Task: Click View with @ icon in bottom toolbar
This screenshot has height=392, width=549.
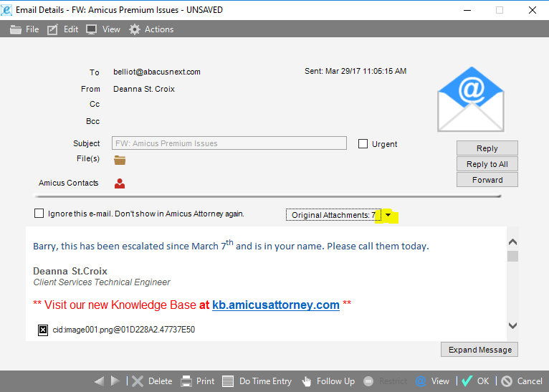Action: coord(432,381)
